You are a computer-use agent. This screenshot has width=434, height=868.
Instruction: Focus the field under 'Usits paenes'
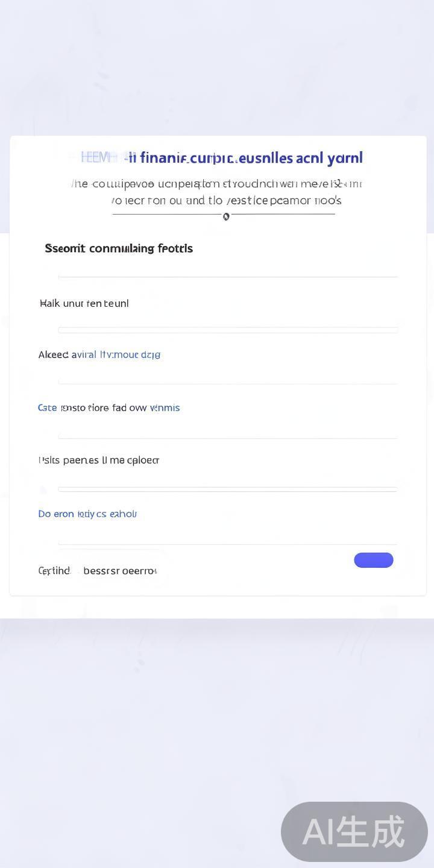point(228,489)
